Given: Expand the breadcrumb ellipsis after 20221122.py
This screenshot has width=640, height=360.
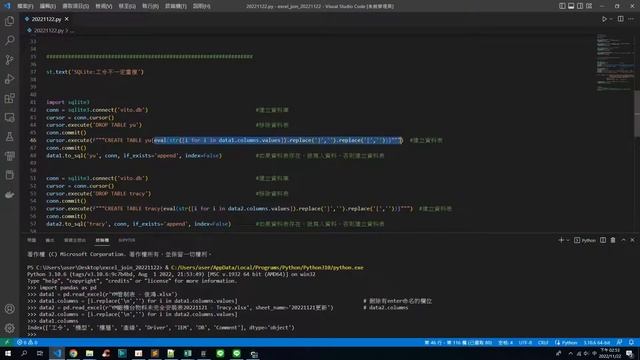Looking at the screenshot, I should tap(72, 30).
